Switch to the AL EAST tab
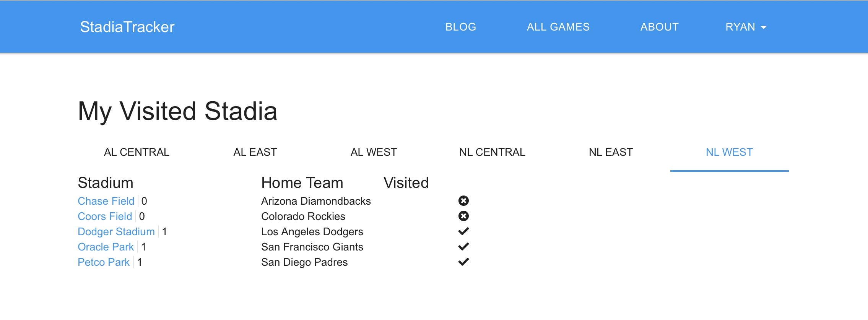This screenshot has height=320, width=868. pos(255,152)
